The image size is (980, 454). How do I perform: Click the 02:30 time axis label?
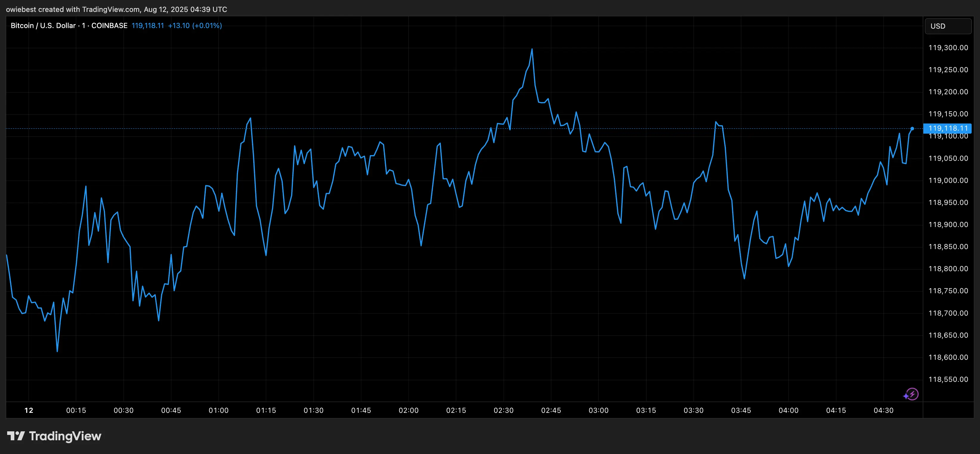point(504,410)
